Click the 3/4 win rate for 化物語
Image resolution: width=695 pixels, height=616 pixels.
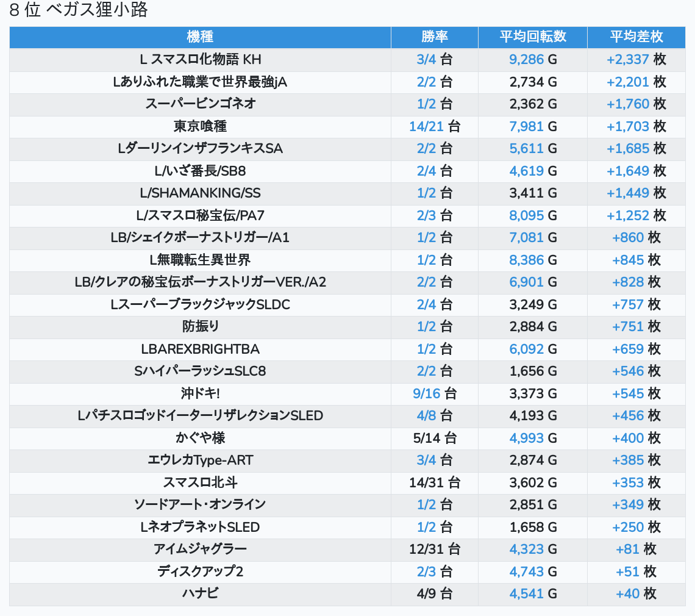click(x=427, y=59)
